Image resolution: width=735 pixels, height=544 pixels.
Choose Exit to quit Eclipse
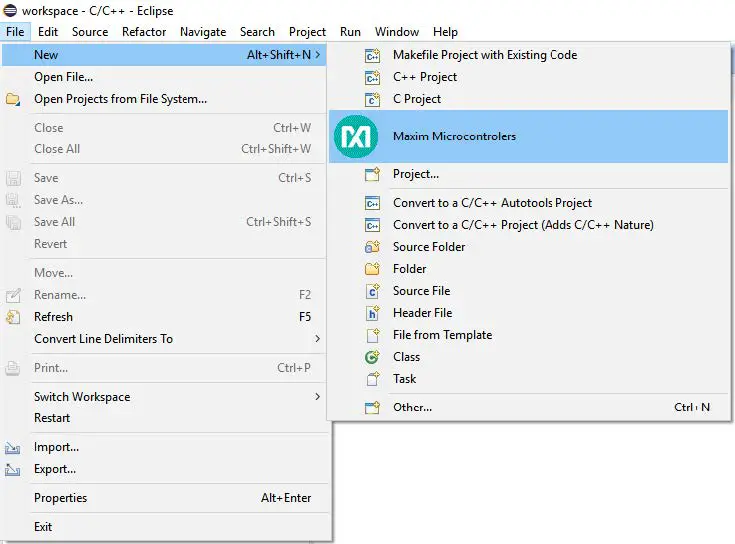tap(164, 527)
